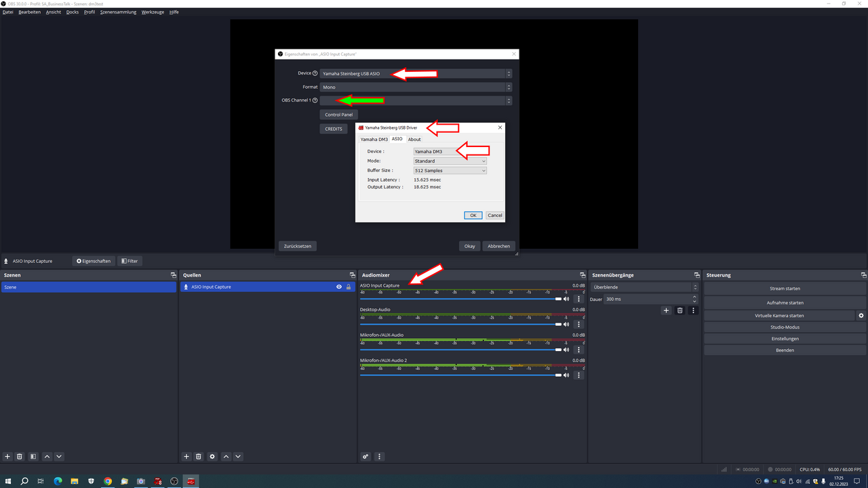Viewport: 868px width, 488px height.
Task: Open the OBS Channel 1 dropdown
Action: click(x=416, y=100)
